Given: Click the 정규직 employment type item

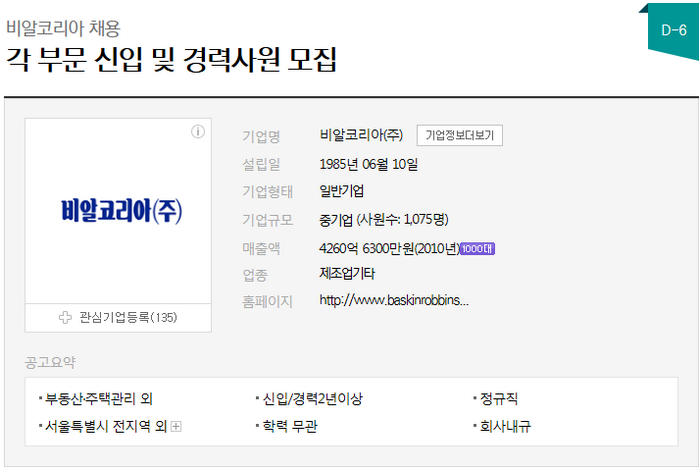Looking at the screenshot, I should pos(499,399).
